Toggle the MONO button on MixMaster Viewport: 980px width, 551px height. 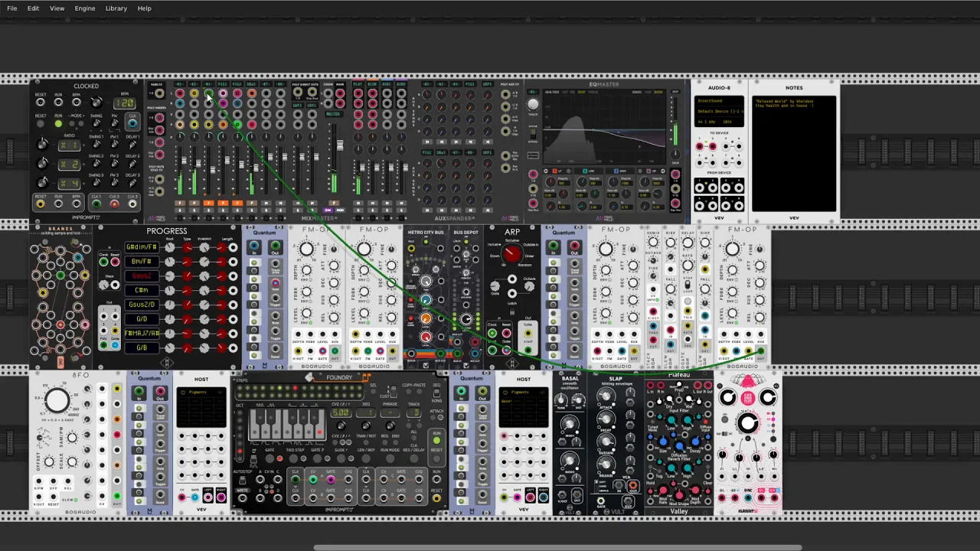pyautogui.click(x=340, y=210)
